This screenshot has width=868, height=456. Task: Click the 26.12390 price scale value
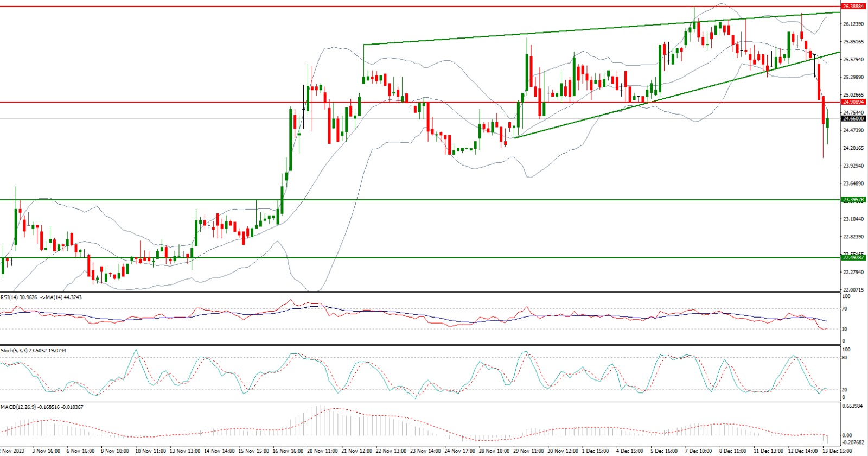853,24
